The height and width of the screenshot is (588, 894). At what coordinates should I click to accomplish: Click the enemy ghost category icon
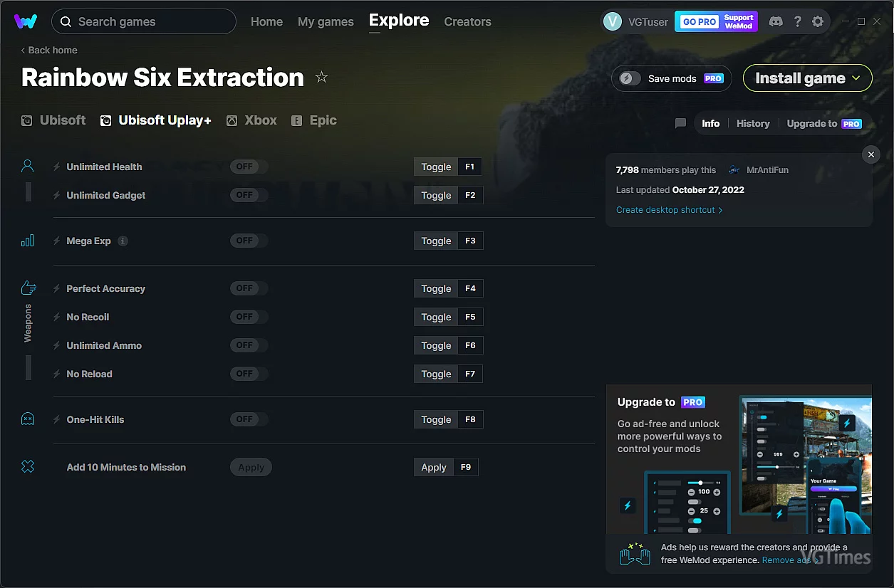point(28,419)
